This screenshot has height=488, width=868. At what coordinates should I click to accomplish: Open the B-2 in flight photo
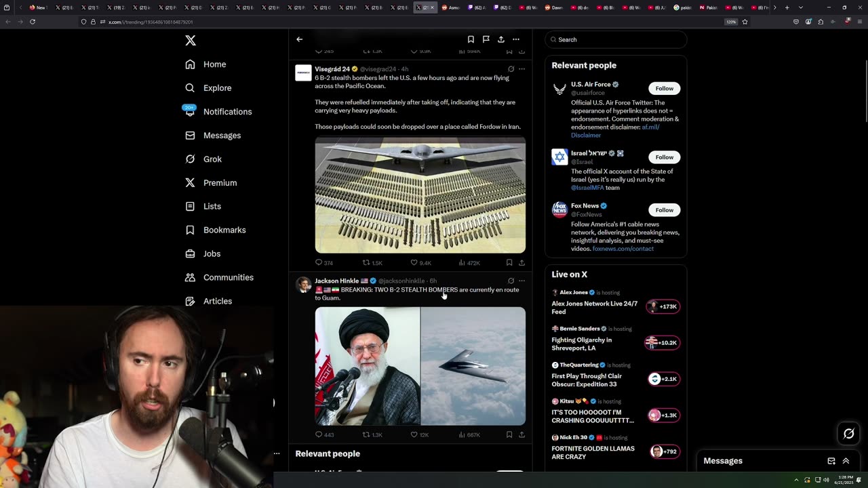(473, 366)
